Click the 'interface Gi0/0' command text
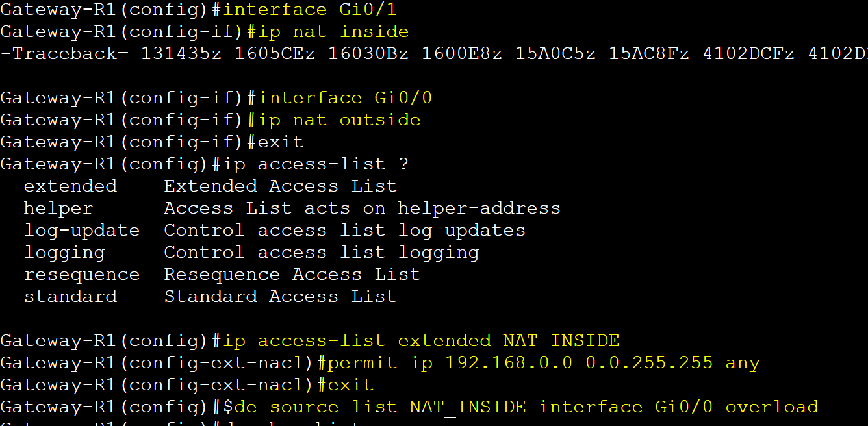The image size is (868, 426). [345, 99]
